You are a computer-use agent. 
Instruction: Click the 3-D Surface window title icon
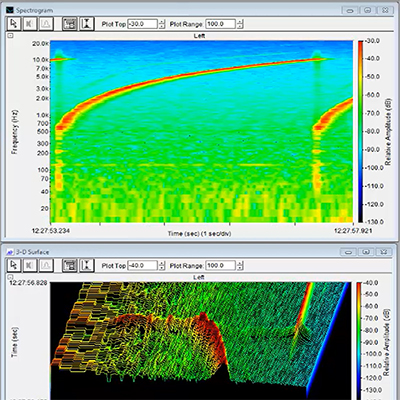click(x=11, y=252)
